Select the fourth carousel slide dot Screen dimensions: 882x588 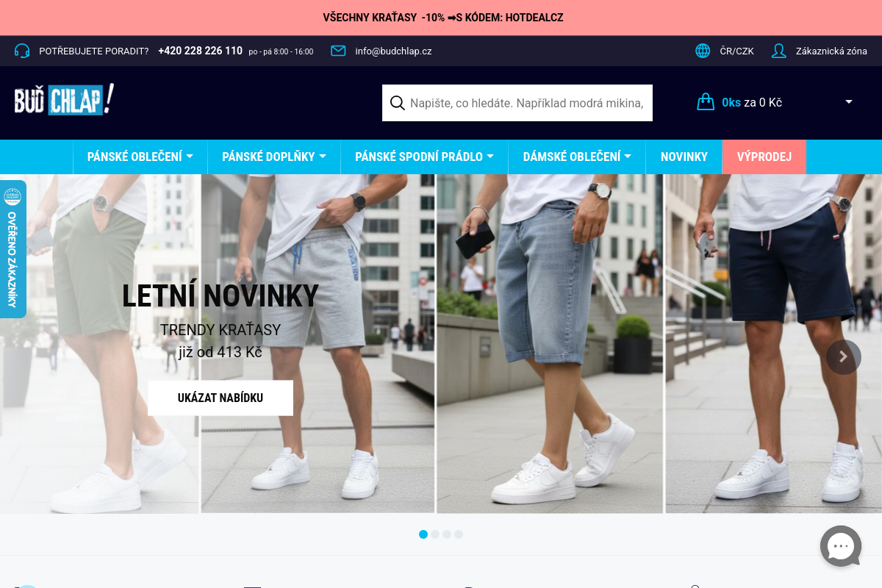tap(459, 534)
